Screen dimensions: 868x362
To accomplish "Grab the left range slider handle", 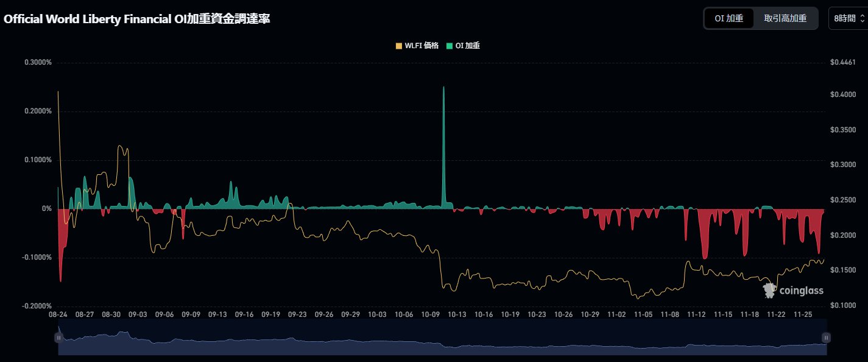I will tap(58, 337).
